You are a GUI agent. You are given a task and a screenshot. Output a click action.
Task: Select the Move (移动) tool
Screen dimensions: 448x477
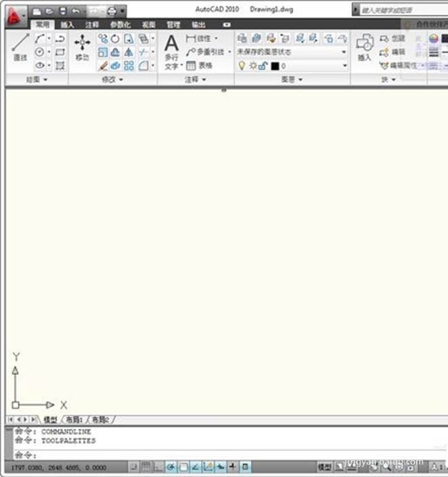82,47
